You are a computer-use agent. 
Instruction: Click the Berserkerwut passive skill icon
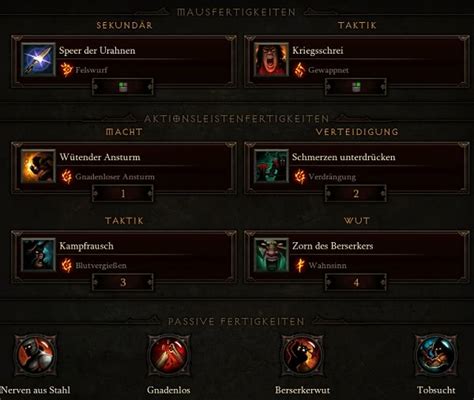pos(302,355)
